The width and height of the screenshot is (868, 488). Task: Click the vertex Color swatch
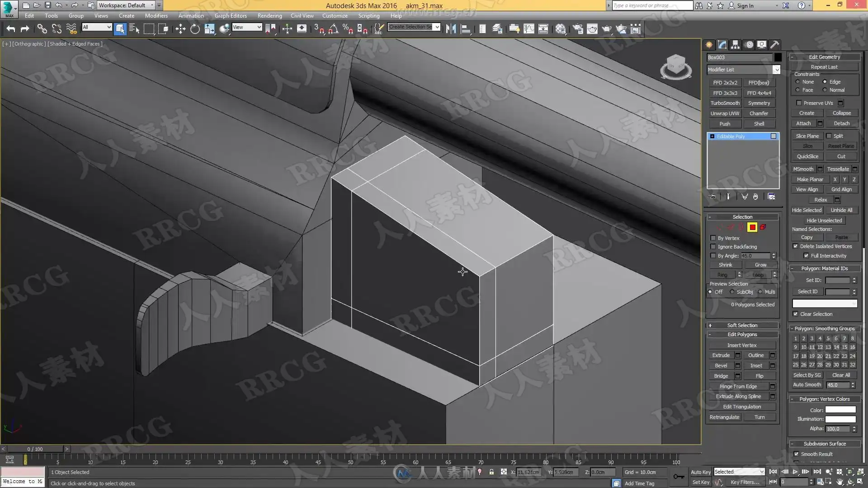[840, 410]
